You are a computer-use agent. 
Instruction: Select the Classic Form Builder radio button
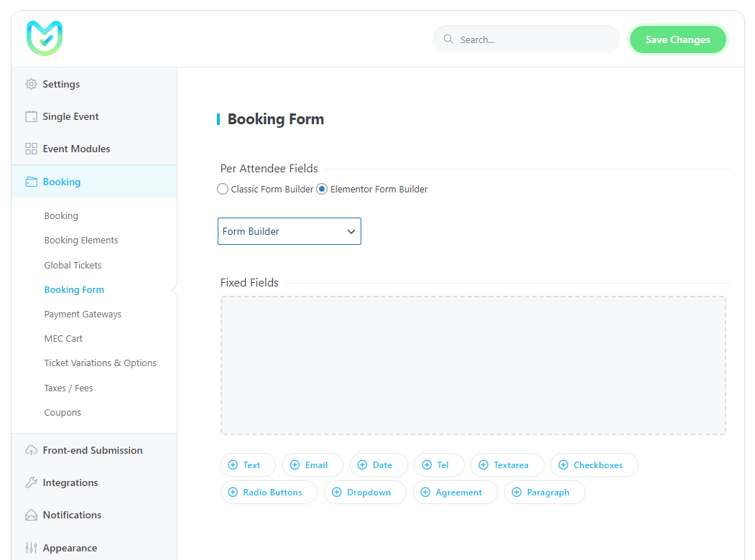tap(223, 190)
